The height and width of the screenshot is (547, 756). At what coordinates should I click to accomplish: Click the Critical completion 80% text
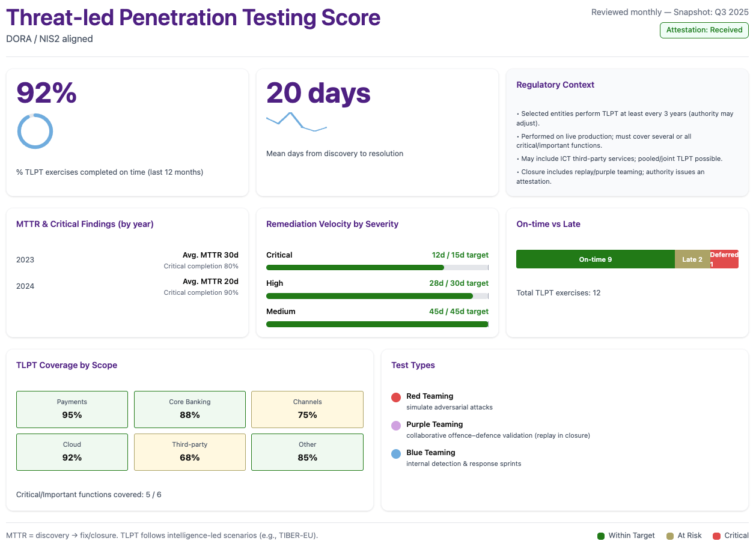click(x=201, y=266)
